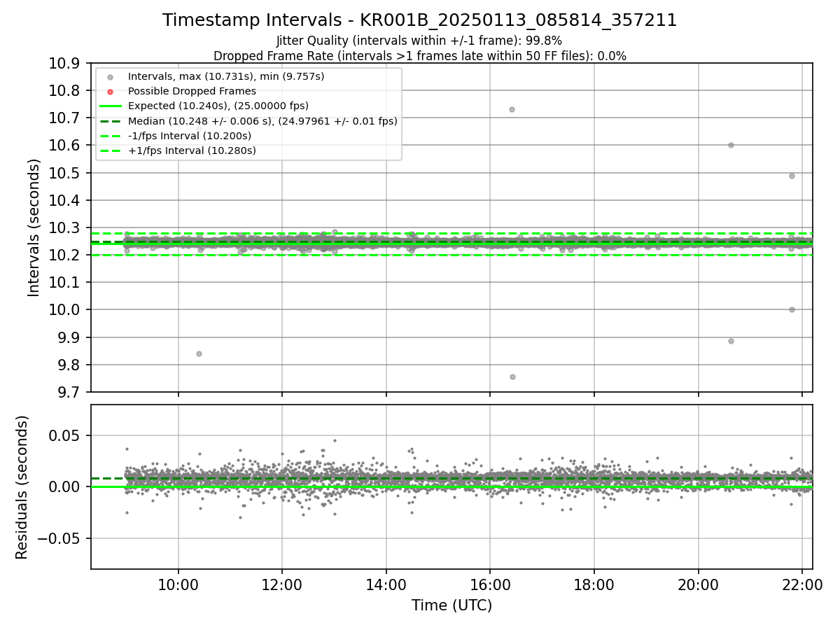
Task: Click legend entry '+1/fps Interval (10.280s)'
Action: tap(192, 150)
